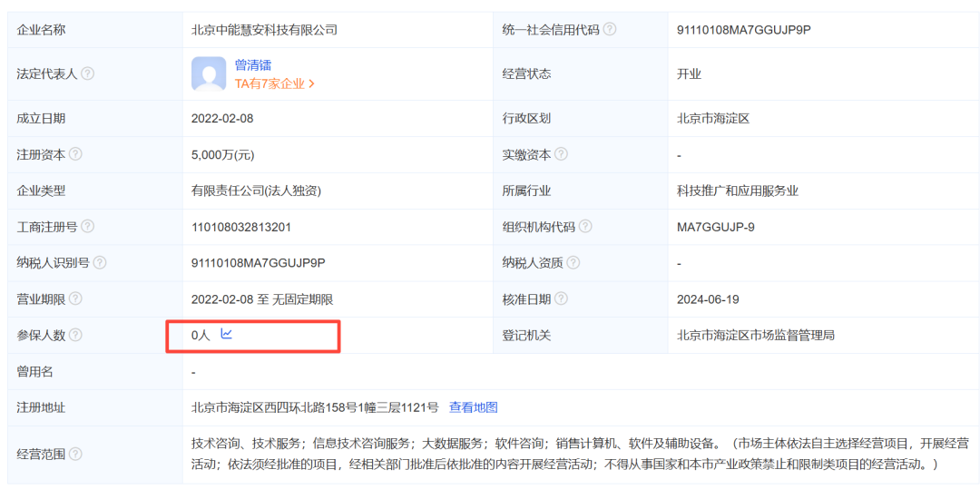The width and height of the screenshot is (980, 499).
Task: Click help icon beside 法定代表人
Action: click(x=88, y=73)
